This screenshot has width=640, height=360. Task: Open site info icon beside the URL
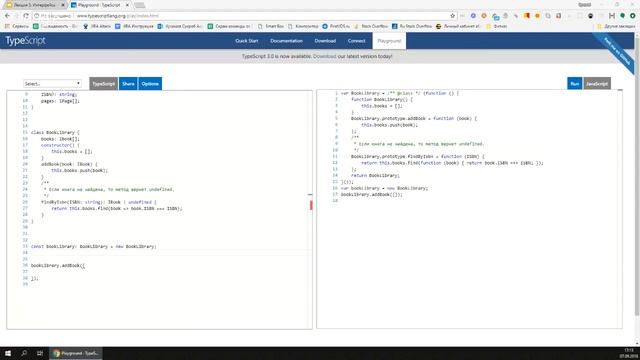[x=36, y=16]
